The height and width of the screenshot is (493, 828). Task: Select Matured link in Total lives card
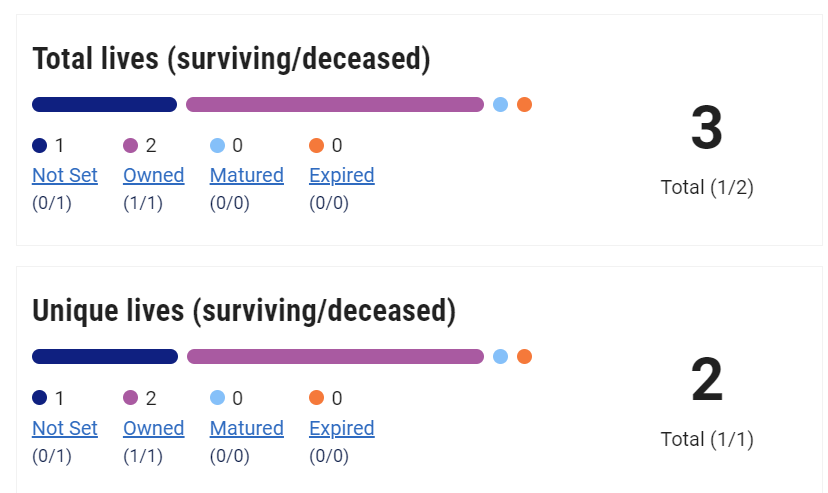tap(246, 175)
